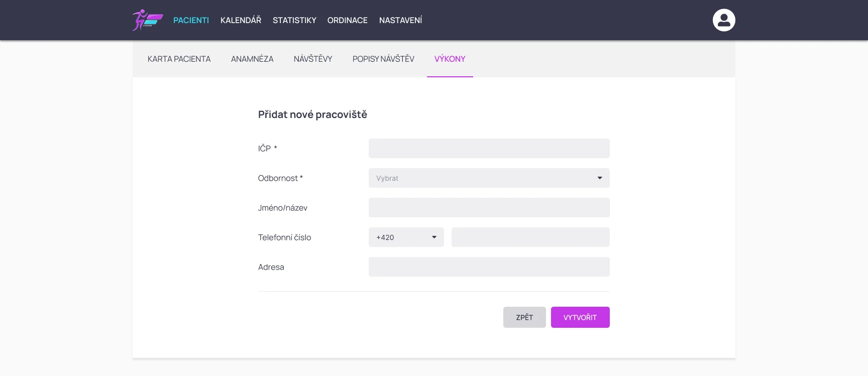Screen dimensions: 868x376
Task: Open the user profile avatar menu
Action: click(723, 20)
